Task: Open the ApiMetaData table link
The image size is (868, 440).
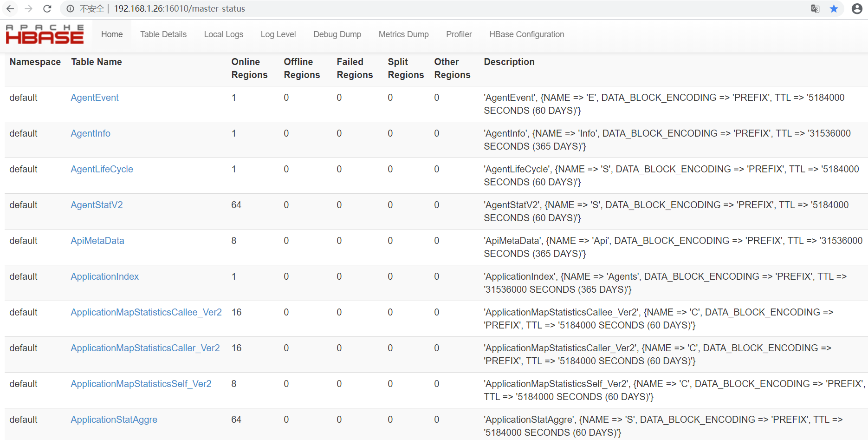Action: (x=97, y=241)
